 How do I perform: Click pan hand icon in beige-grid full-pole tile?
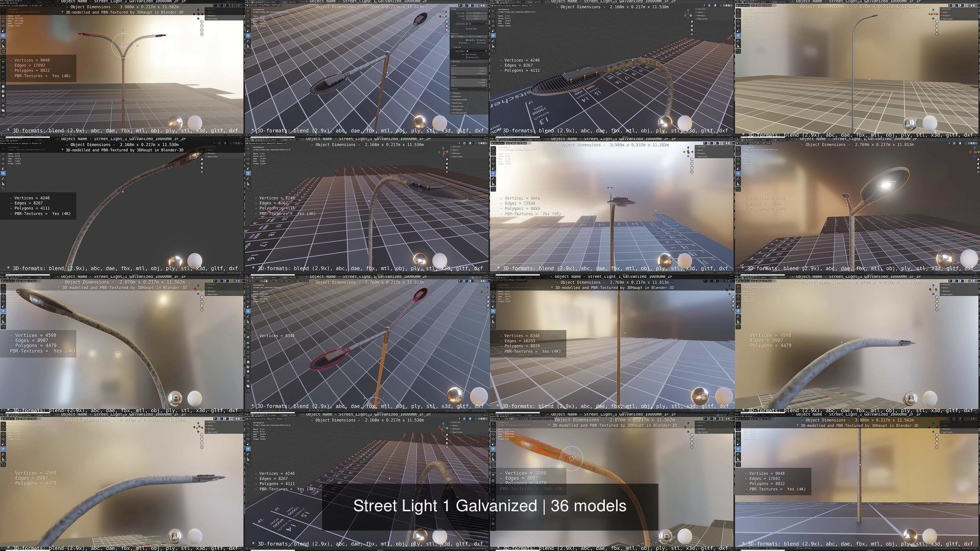click(x=937, y=26)
